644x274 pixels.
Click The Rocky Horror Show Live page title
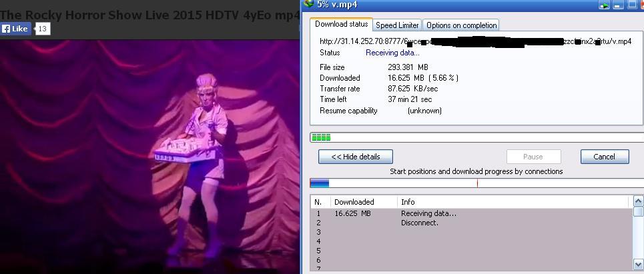pos(150,15)
